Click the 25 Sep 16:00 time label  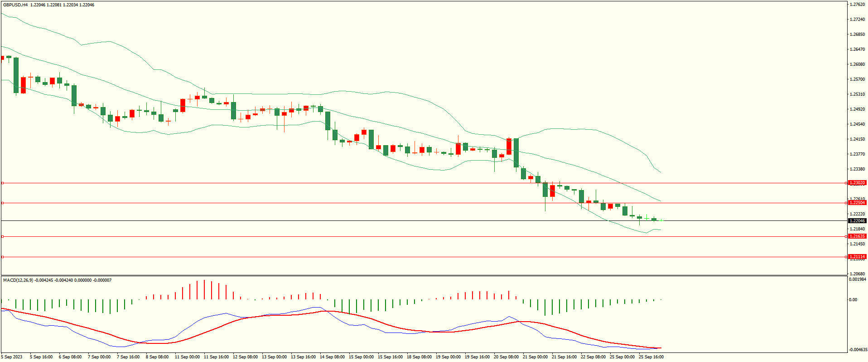(x=651, y=357)
